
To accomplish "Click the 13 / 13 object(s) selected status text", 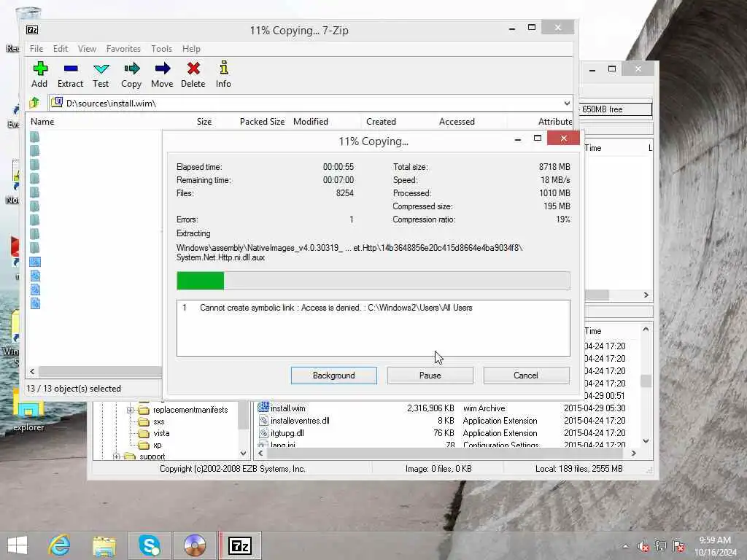I will tap(74, 389).
